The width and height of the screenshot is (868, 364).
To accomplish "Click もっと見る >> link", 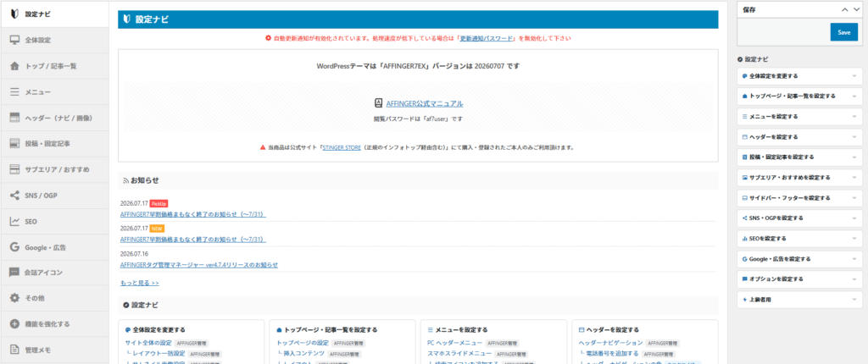I will pyautogui.click(x=140, y=283).
